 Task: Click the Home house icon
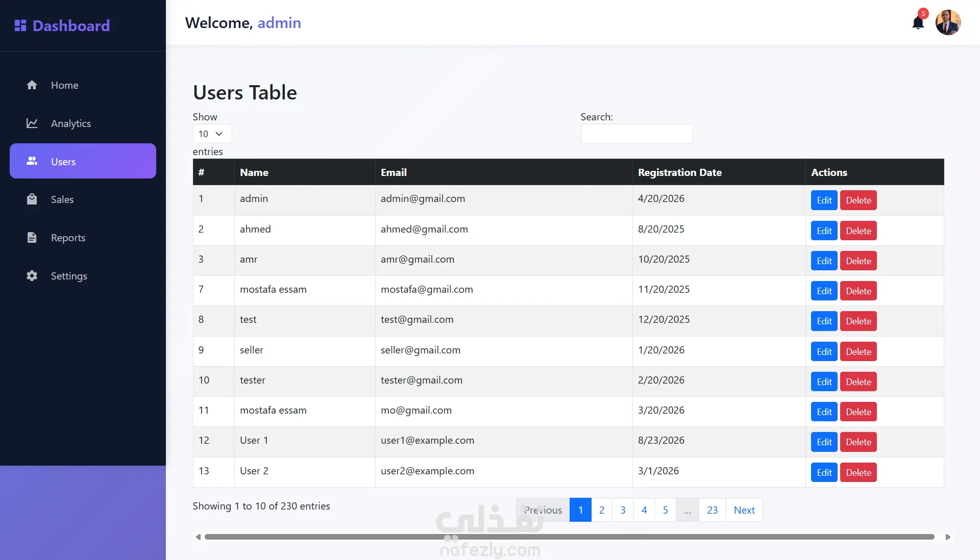(x=32, y=85)
